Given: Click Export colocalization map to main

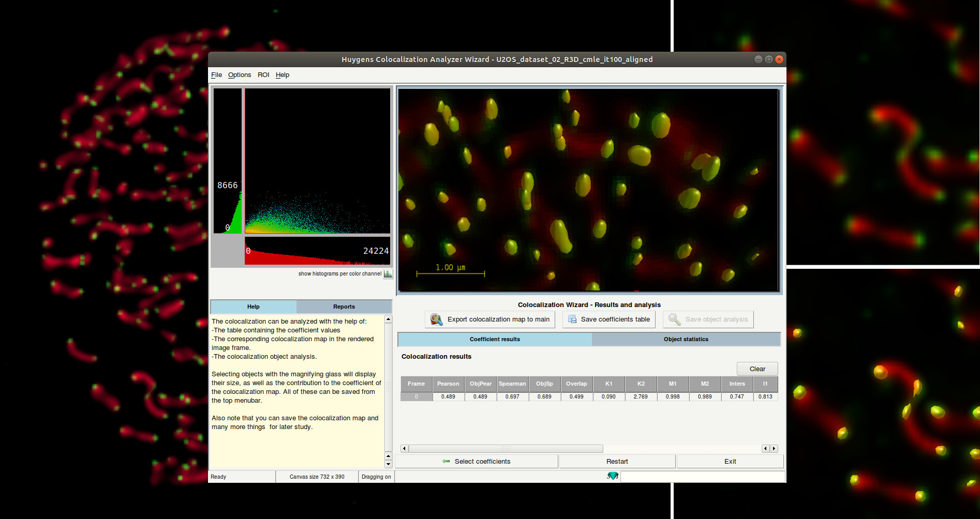Looking at the screenshot, I should [x=489, y=319].
